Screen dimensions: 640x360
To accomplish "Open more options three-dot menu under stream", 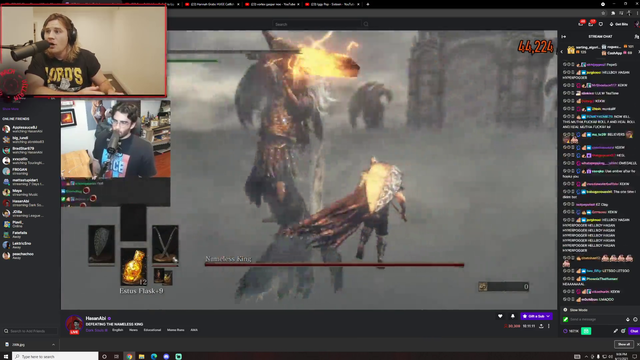I will (549, 326).
